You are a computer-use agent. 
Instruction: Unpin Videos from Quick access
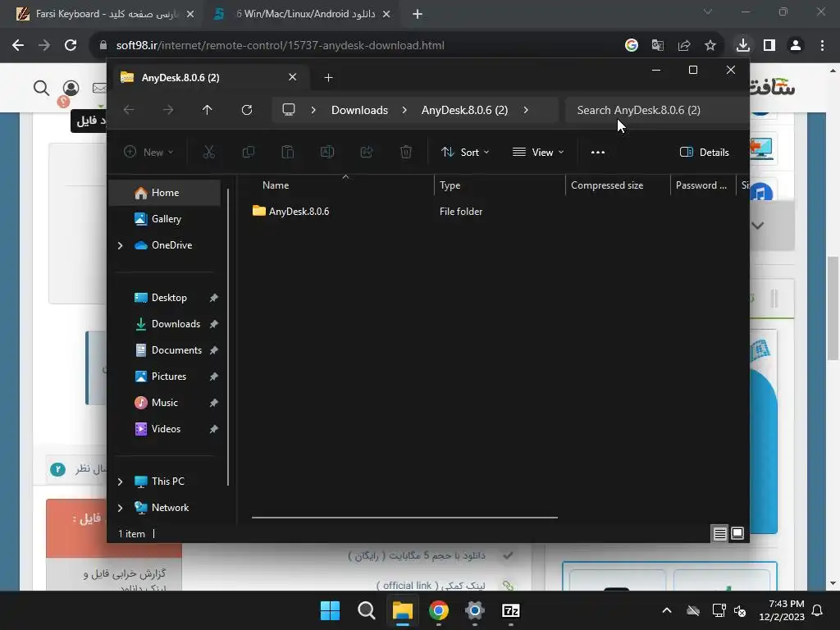(214, 429)
